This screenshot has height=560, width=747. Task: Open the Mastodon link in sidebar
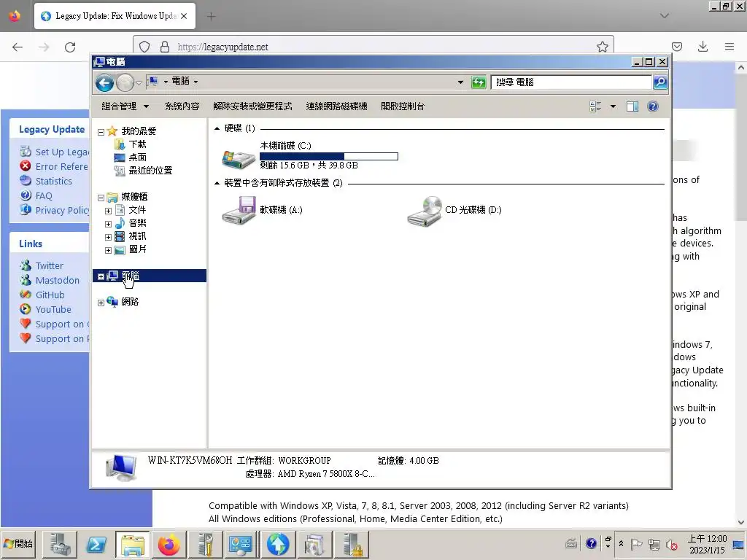[x=58, y=281]
